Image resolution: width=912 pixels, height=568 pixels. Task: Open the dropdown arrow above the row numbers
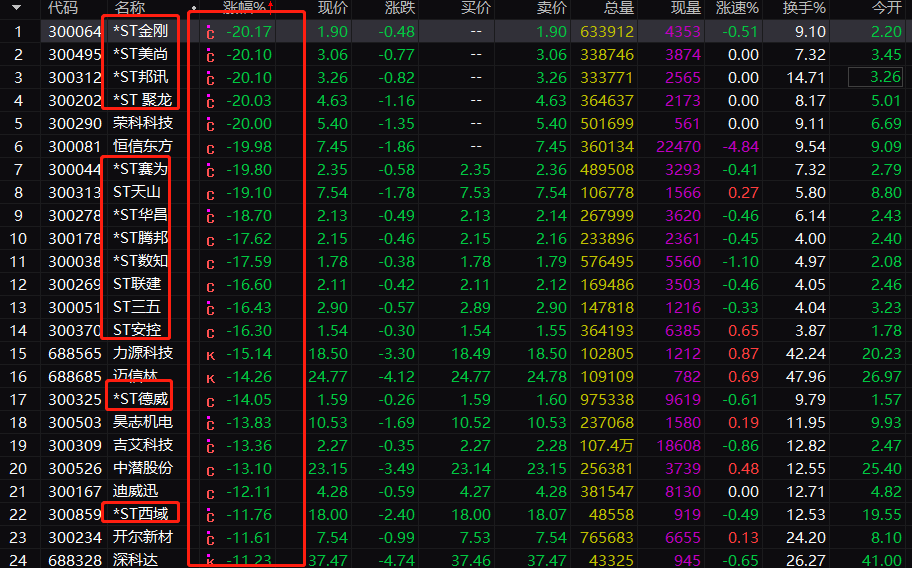(x=16, y=8)
